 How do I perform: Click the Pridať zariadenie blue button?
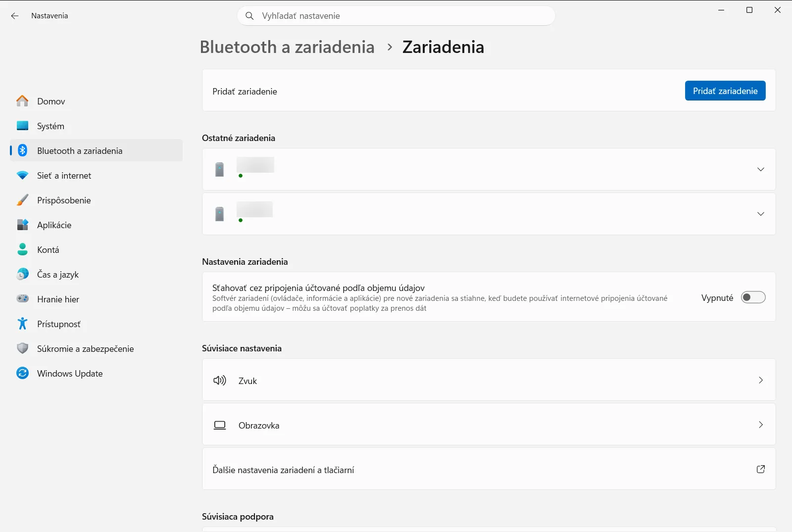click(x=725, y=91)
